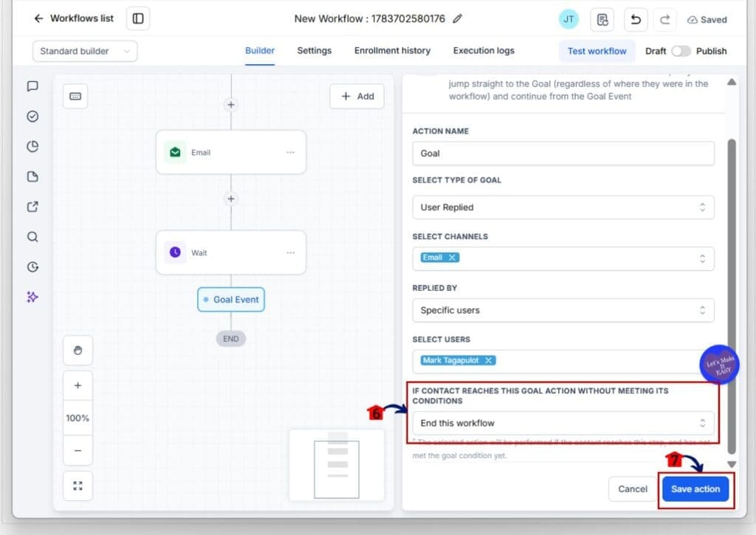Open search icon in left sidebar

coord(32,237)
